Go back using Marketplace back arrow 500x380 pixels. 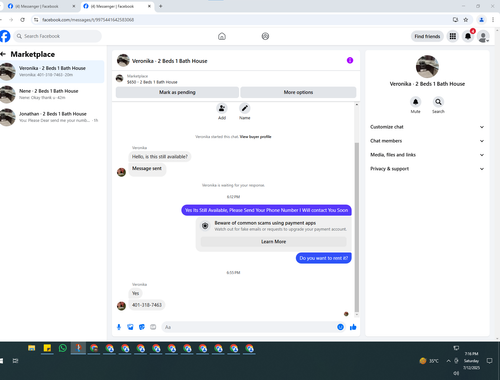(x=3, y=54)
